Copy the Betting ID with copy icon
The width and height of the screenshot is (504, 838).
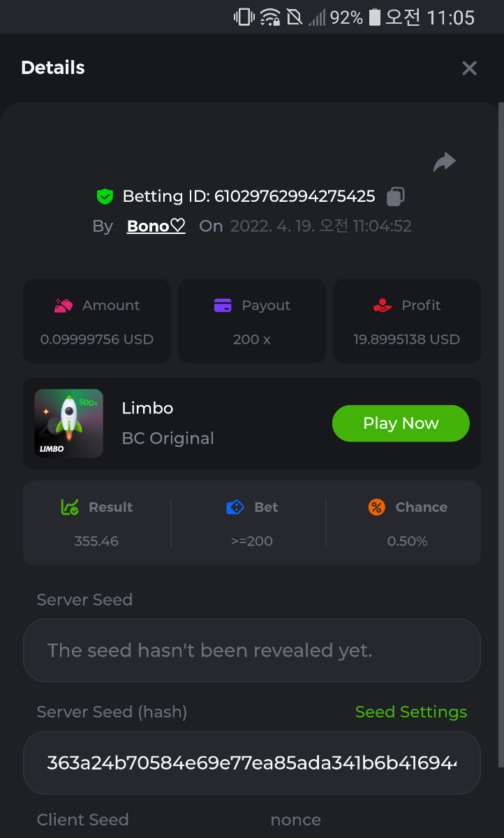click(x=396, y=196)
